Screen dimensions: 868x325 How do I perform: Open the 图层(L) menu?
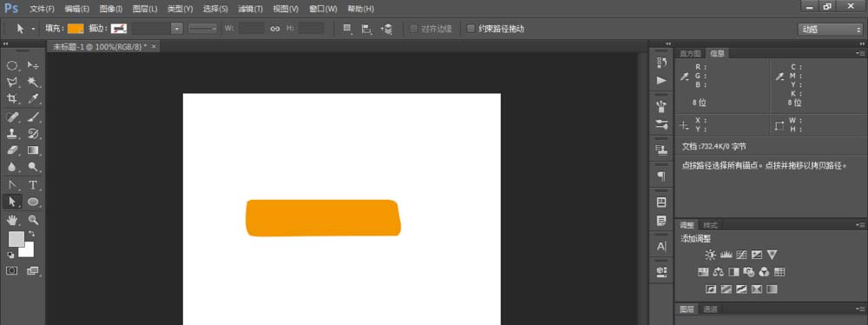(x=145, y=9)
